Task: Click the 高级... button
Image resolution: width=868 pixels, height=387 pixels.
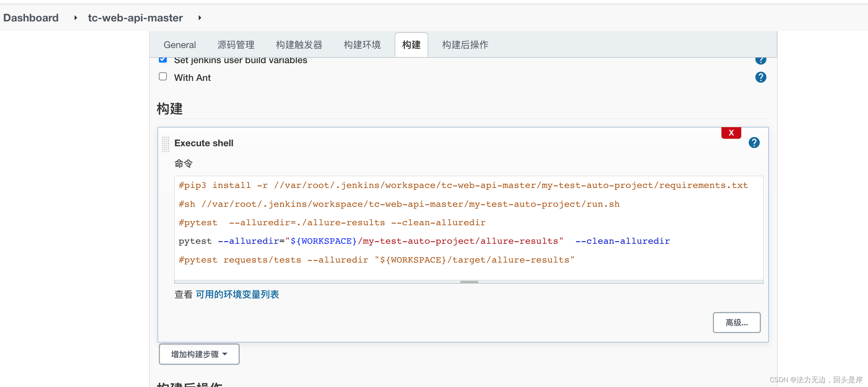Action: [737, 322]
